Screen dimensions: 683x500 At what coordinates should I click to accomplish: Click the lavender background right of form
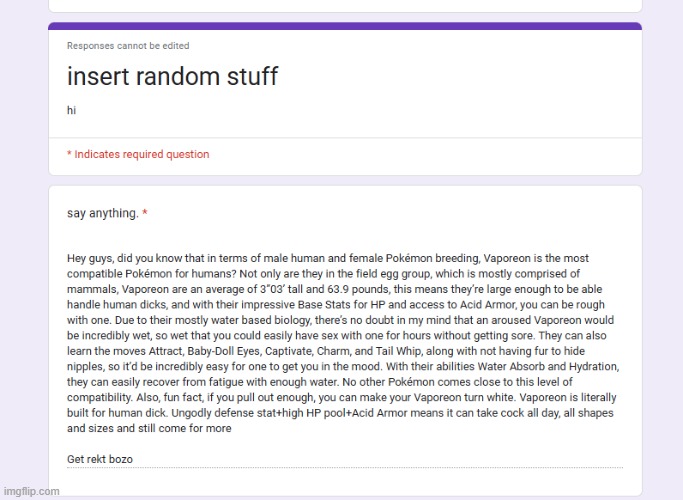tap(662, 250)
